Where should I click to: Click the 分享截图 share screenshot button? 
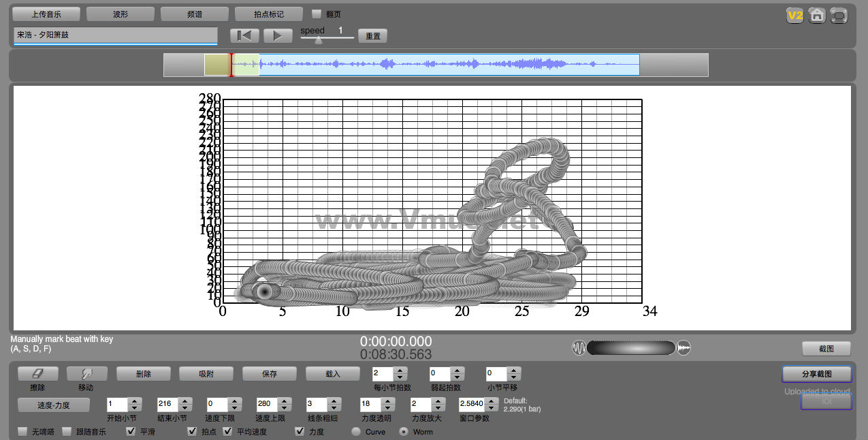(816, 374)
